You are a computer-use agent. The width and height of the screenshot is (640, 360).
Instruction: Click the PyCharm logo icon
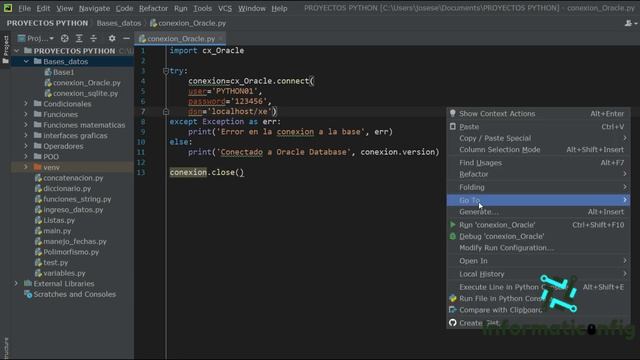click(x=8, y=8)
